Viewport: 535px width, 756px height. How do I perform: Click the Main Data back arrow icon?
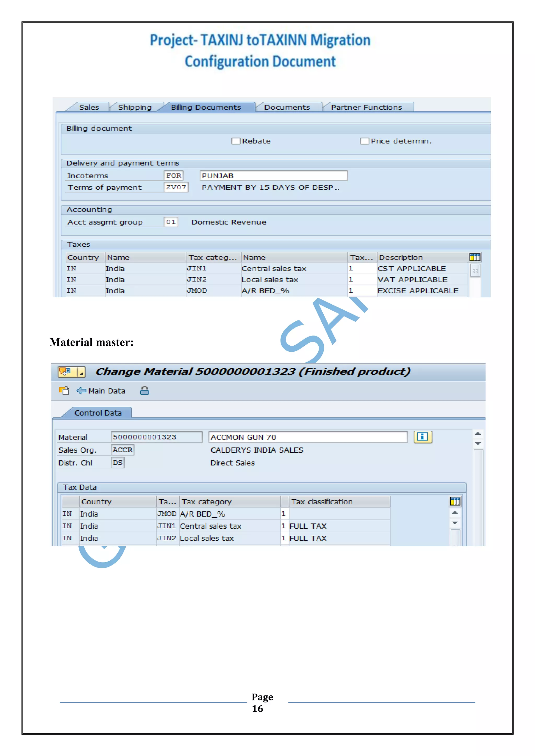[81, 391]
